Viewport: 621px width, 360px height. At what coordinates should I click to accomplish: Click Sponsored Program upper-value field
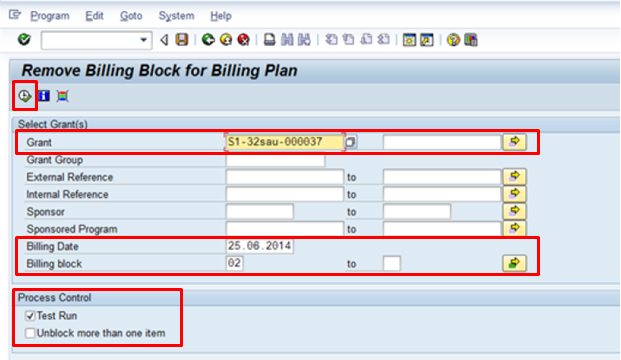pos(442,229)
